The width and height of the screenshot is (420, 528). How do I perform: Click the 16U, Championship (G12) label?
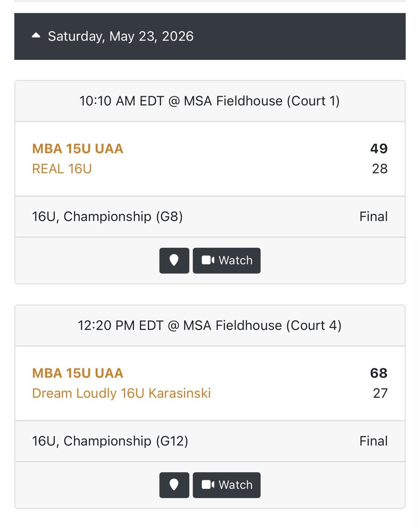click(110, 441)
